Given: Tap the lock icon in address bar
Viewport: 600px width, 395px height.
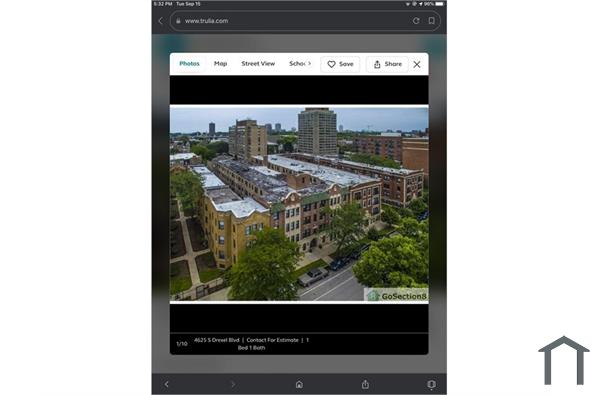Looking at the screenshot, I should pyautogui.click(x=178, y=21).
